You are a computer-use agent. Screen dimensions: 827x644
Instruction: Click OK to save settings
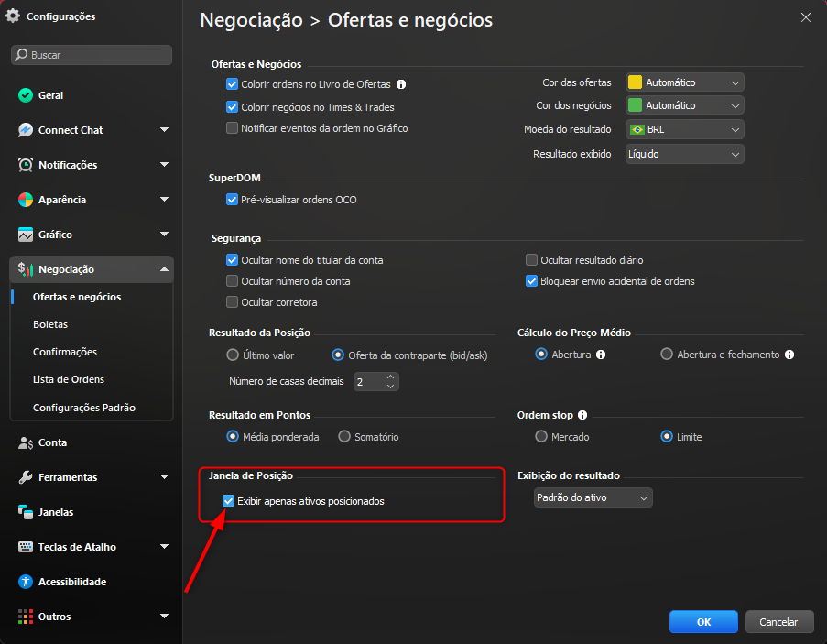[703, 622]
